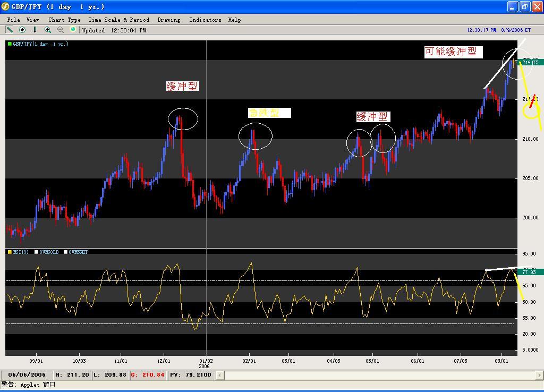
Task: Click the green refresh globe icon
Action: tap(73, 29)
